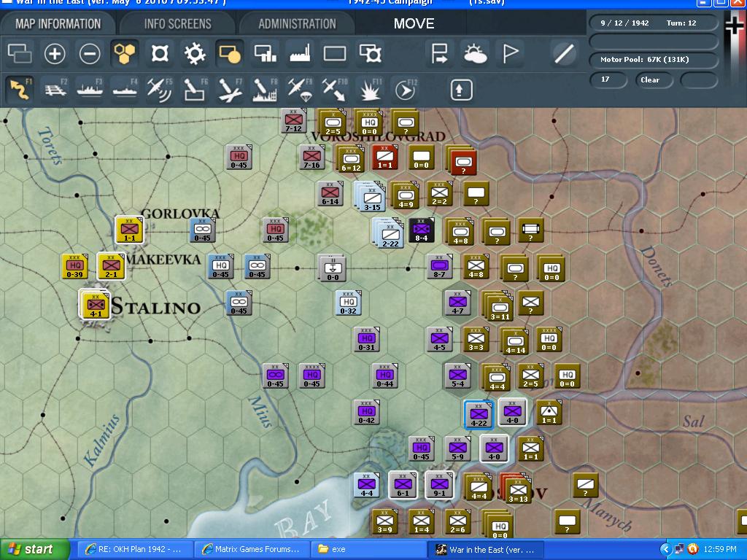The width and height of the screenshot is (747, 560).
Task: Click the up-arrow box icon
Action: tap(460, 90)
